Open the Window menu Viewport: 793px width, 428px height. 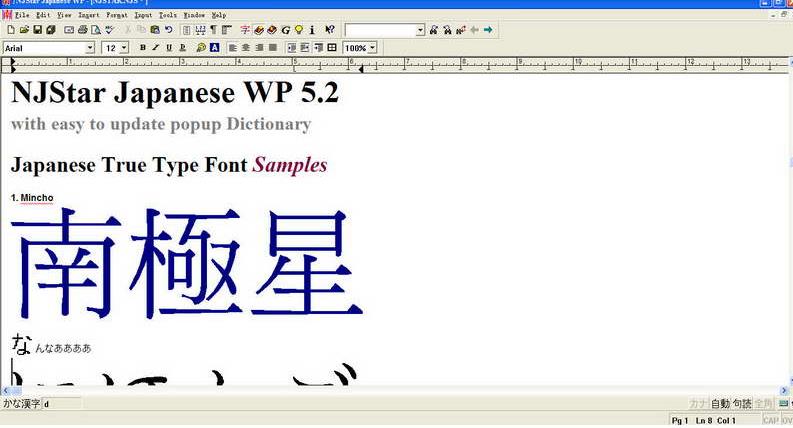[194, 15]
